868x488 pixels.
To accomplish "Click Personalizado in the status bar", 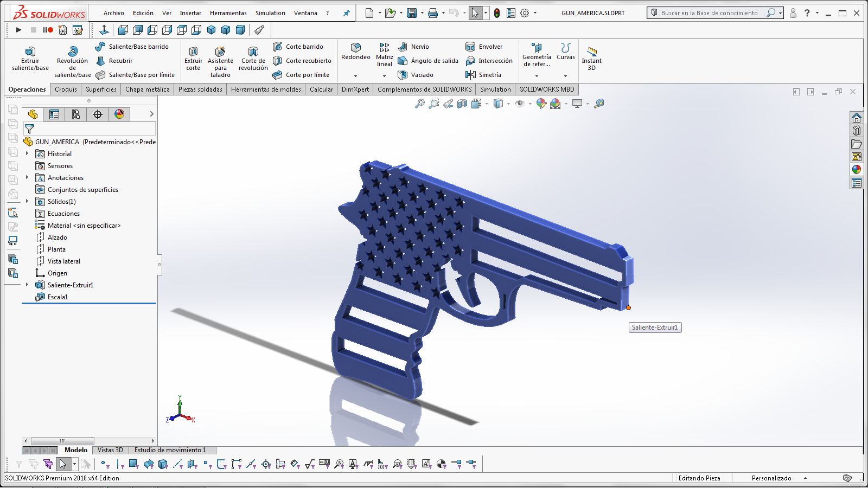I will point(770,478).
